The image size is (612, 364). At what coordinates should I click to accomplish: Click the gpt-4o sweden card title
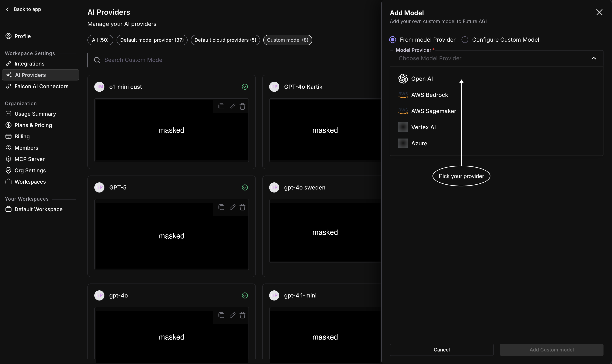(x=305, y=187)
